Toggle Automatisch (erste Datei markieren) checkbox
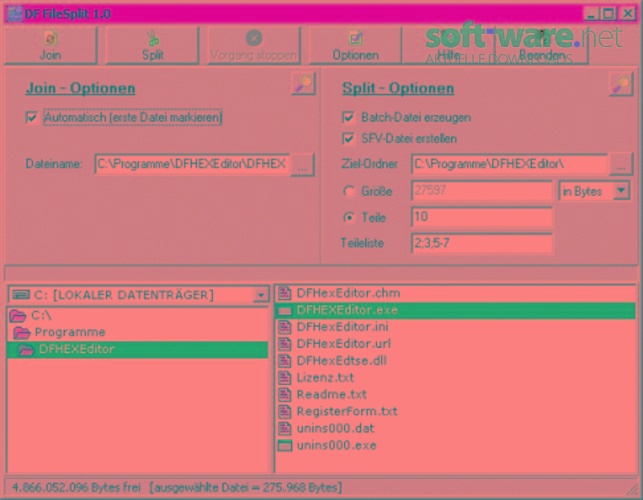This screenshot has height=500, width=643. (32, 117)
